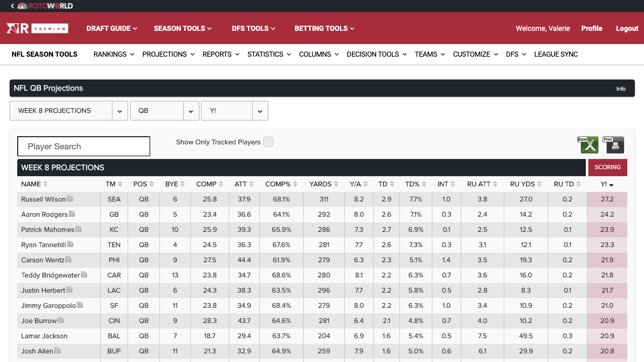
Task: Sort table by the NAME column arrows
Action: click(x=45, y=184)
